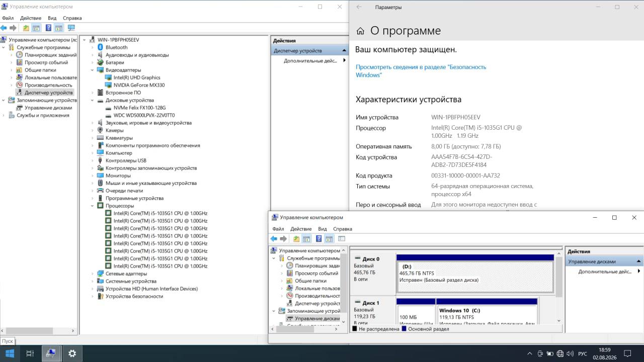Image resolution: width=644 pixels, height=362 pixels.
Task: Select Intel(R) UHD Graphics adapter
Action: click(x=137, y=77)
